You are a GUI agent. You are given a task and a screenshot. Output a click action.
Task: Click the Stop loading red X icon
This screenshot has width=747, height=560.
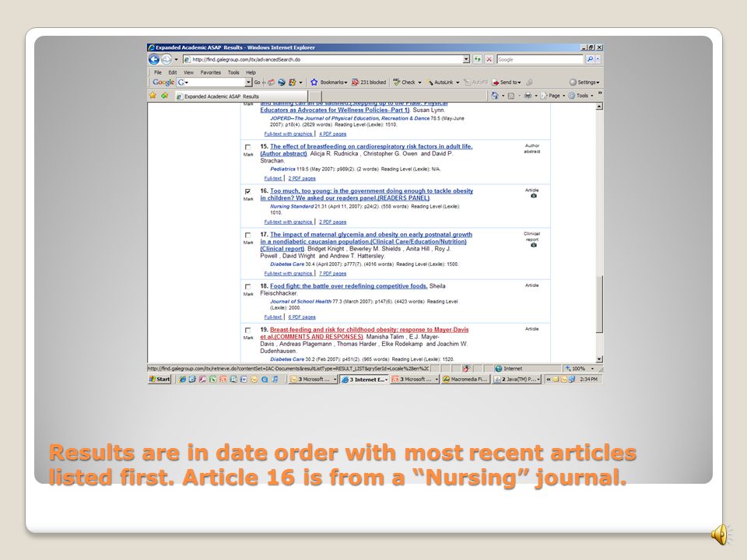[x=489, y=59]
